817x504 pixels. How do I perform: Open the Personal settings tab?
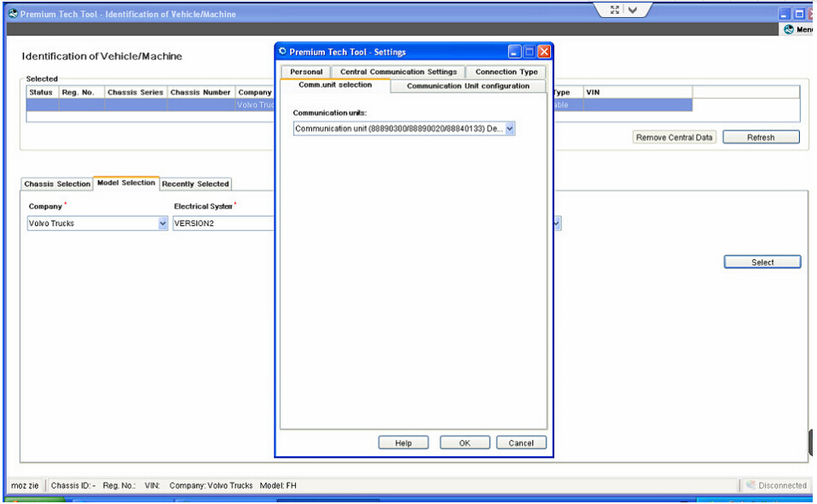click(x=306, y=72)
